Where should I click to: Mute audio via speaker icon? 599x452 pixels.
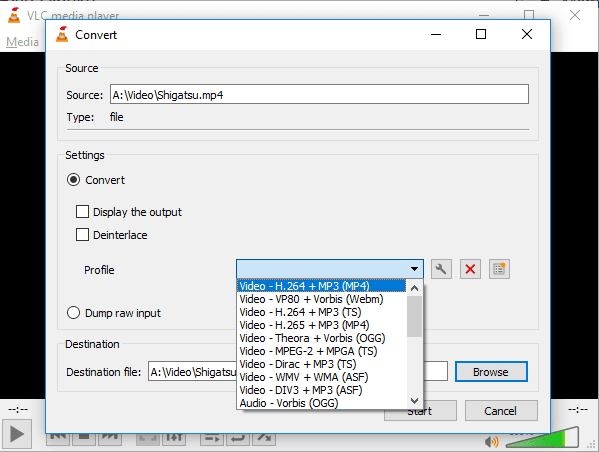coord(491,442)
